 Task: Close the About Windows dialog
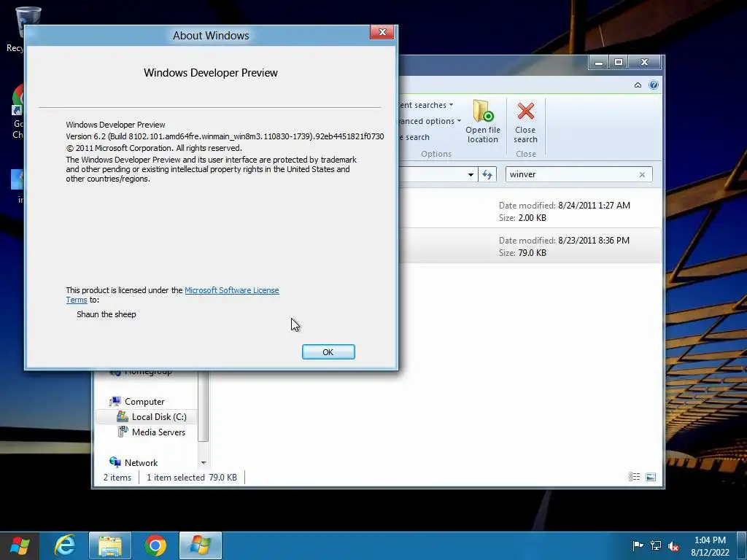(x=382, y=32)
